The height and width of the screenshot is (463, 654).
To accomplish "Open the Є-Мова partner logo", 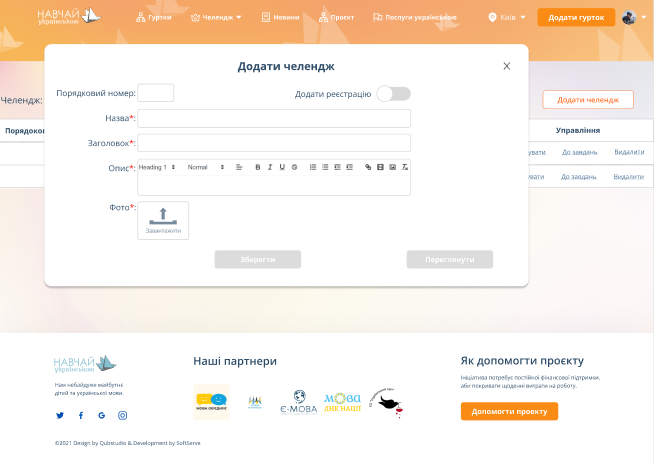I will click(x=299, y=403).
